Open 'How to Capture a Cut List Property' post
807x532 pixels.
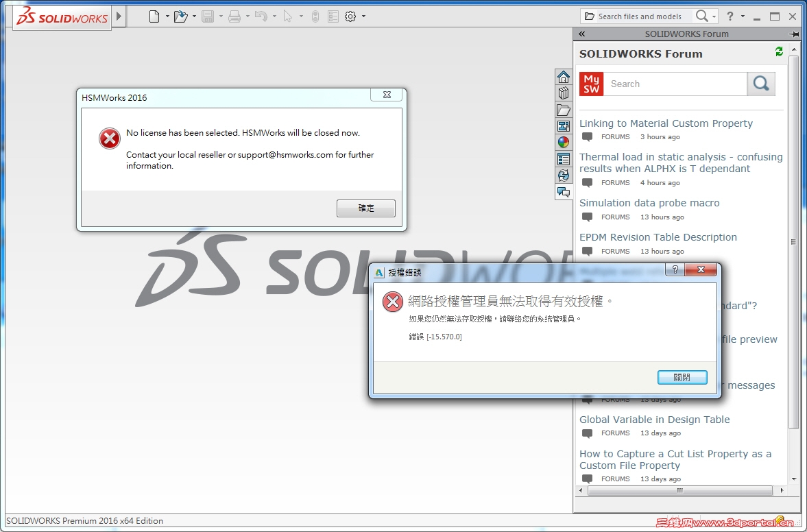pos(675,459)
